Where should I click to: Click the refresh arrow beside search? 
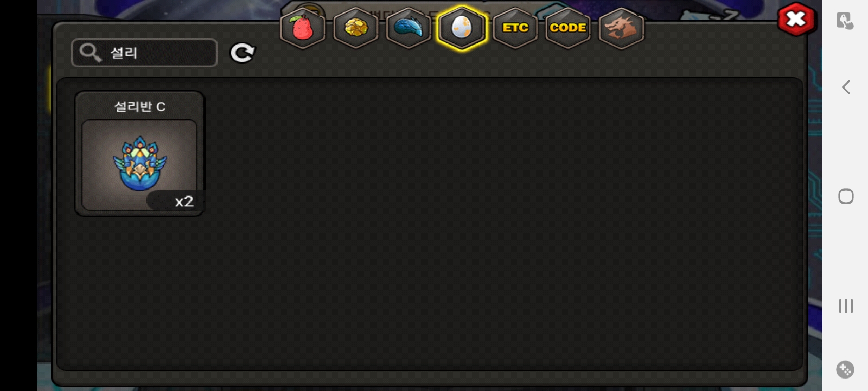242,53
